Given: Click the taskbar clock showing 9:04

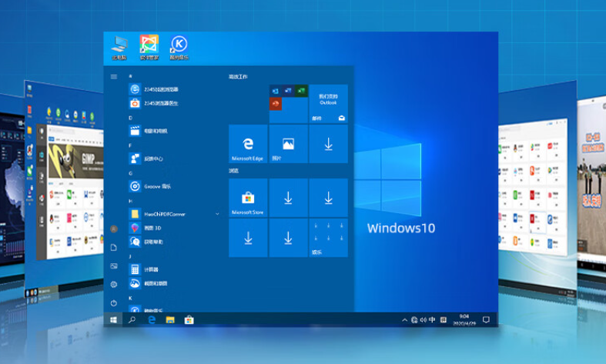Looking at the screenshot, I should click(464, 319).
